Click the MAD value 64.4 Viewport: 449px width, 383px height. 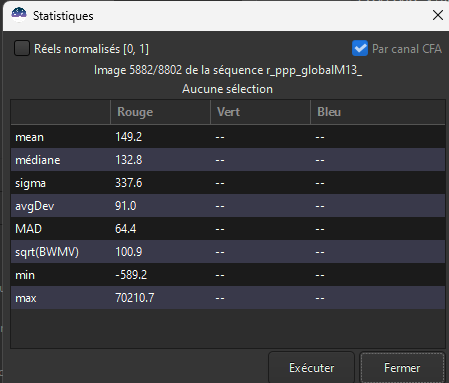pos(126,229)
